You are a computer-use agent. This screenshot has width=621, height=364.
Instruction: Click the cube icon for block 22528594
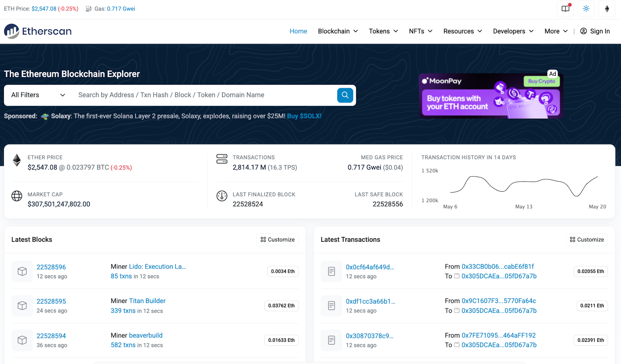pos(22,340)
